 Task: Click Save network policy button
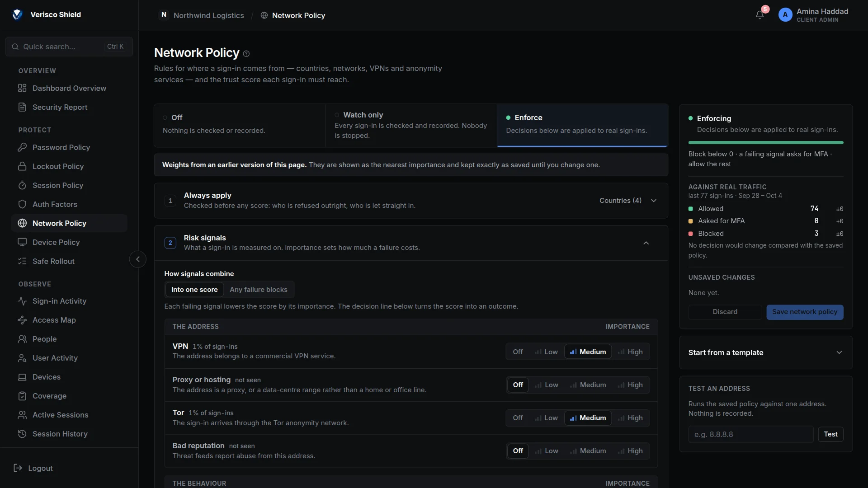point(805,312)
